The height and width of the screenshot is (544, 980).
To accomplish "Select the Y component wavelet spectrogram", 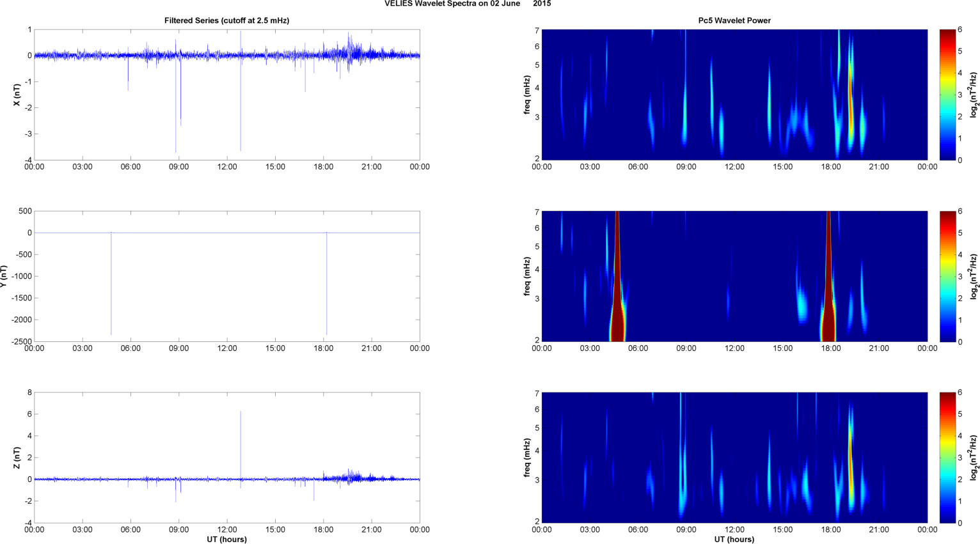I will (x=734, y=276).
